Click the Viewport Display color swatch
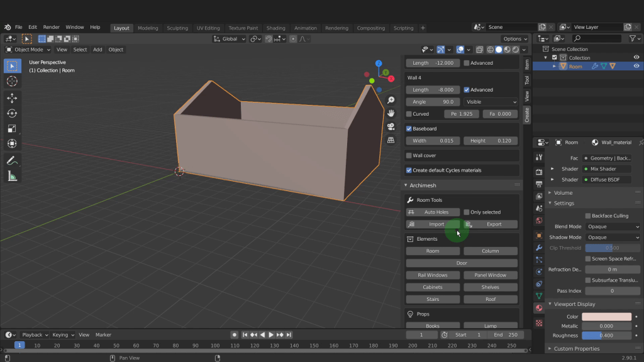This screenshot has height=362, width=644. (x=606, y=317)
